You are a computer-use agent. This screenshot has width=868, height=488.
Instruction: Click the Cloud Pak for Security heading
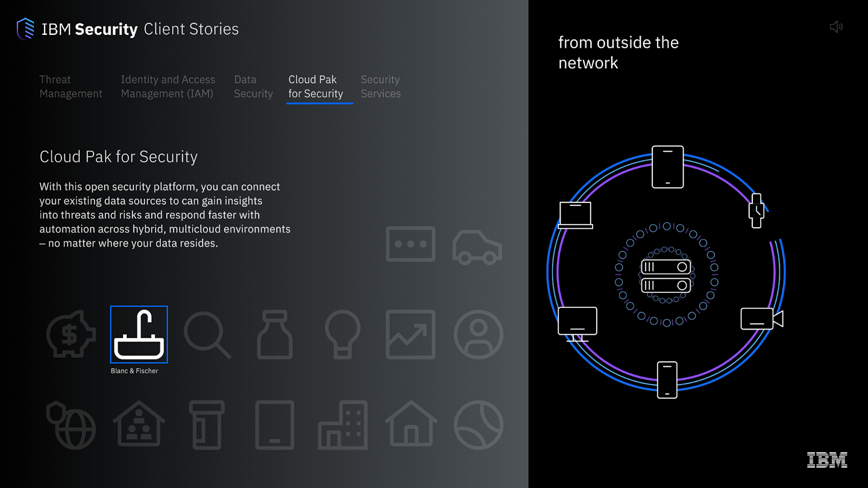pyautogui.click(x=119, y=157)
